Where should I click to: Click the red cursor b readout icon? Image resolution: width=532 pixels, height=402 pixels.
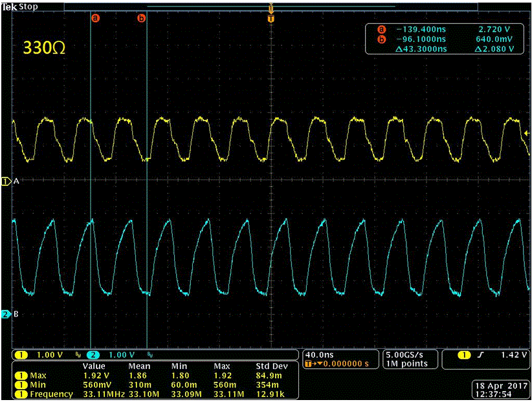[382, 39]
